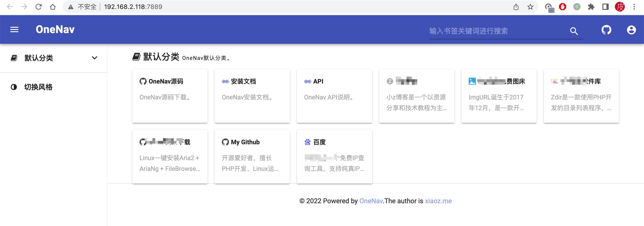Open the My Github bookmark card
This screenshot has height=226, width=644.
click(x=252, y=157)
